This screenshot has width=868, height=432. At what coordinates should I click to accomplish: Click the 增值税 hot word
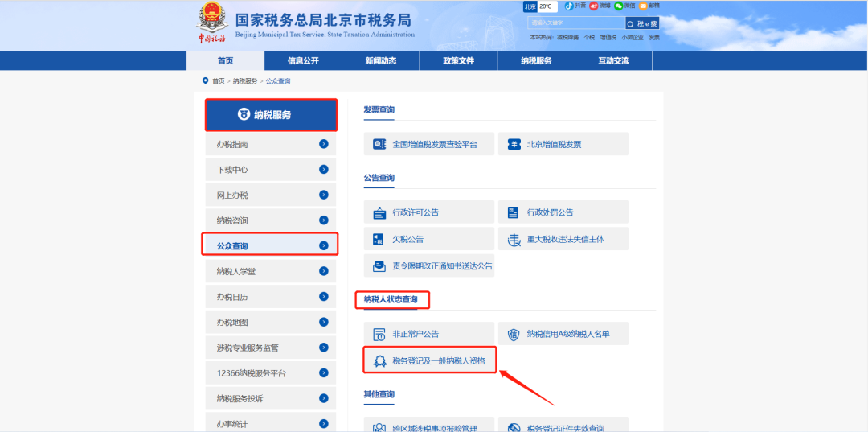point(608,37)
